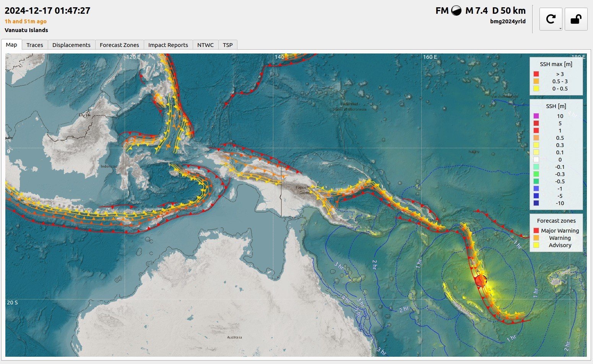Image resolution: width=593 pixels, height=364 pixels.
Task: Click the magnitude 'M 7.4' text
Action: point(476,11)
